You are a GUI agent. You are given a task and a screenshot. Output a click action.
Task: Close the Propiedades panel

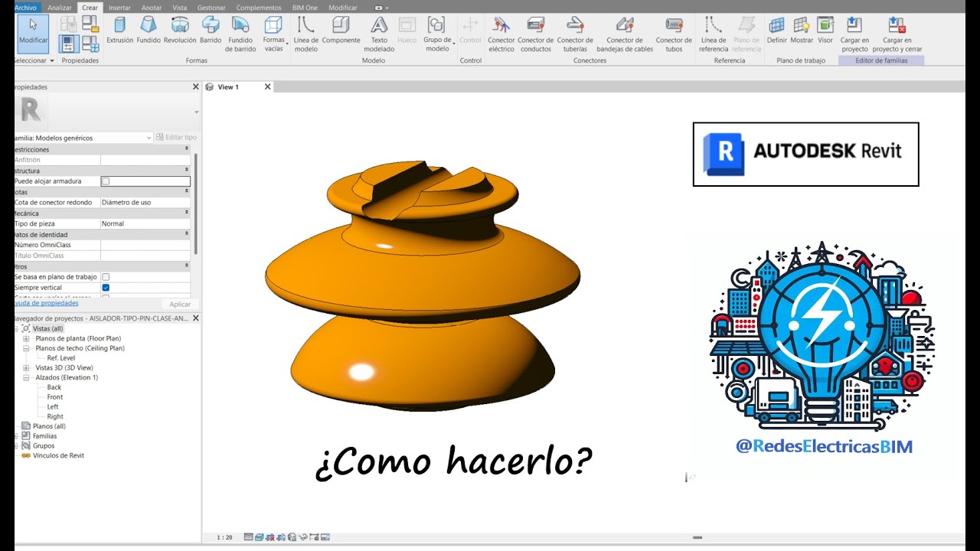(195, 87)
